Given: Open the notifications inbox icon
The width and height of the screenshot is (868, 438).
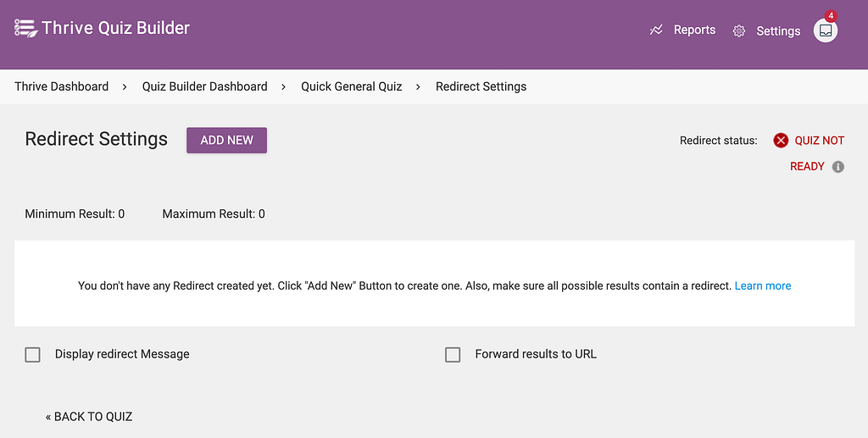Looking at the screenshot, I should pos(826,30).
